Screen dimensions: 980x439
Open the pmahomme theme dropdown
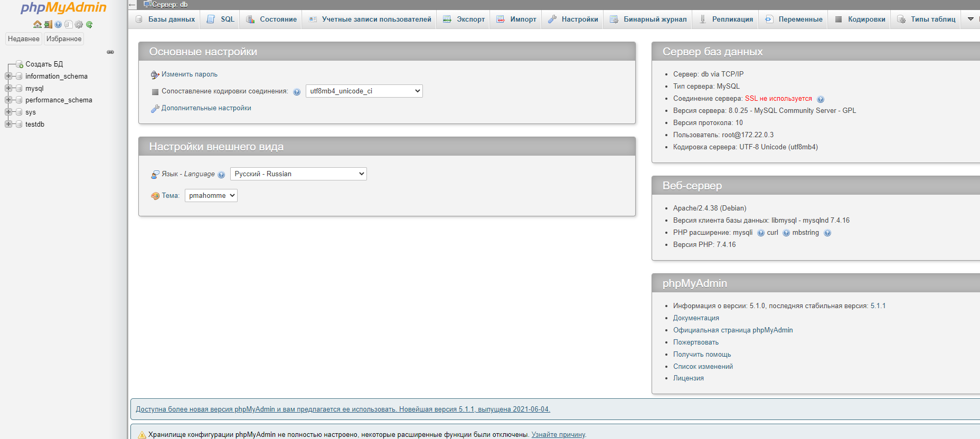[x=211, y=195]
